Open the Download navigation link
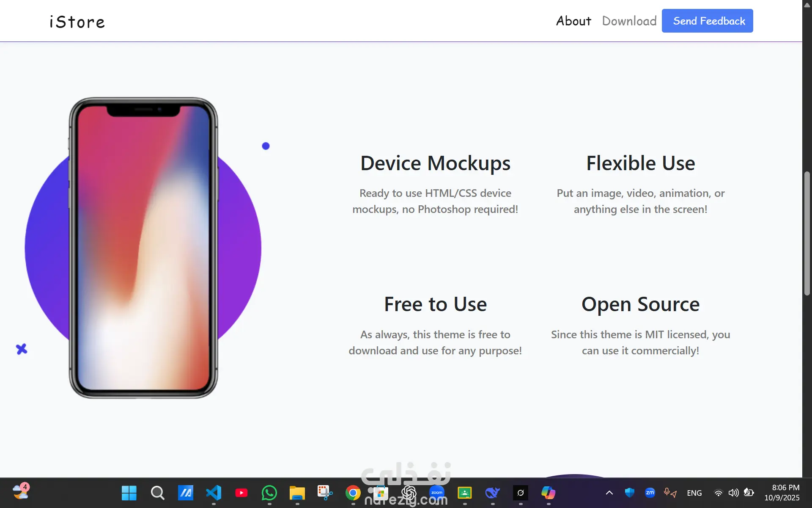 [x=629, y=21]
